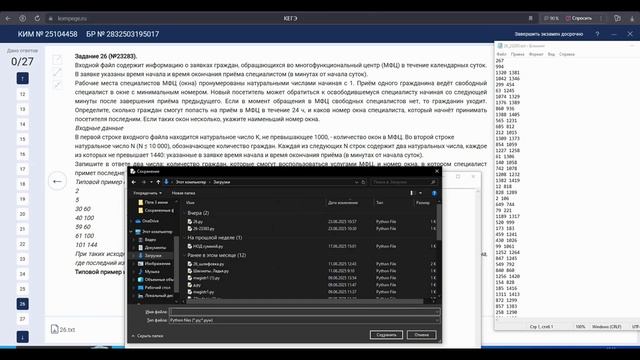Open the Упорядочить menu
Viewport: 640px width, 360px height.
(x=147, y=193)
